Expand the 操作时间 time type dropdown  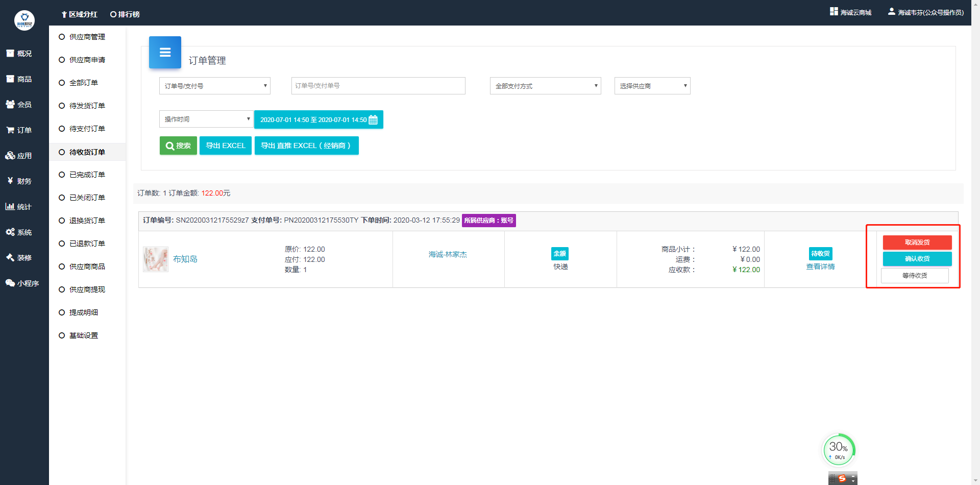(x=206, y=119)
